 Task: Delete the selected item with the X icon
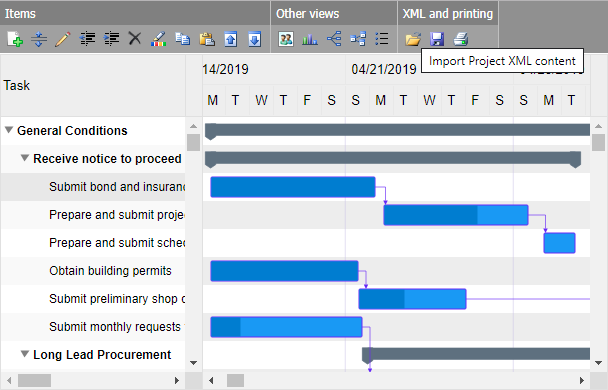[x=135, y=39]
